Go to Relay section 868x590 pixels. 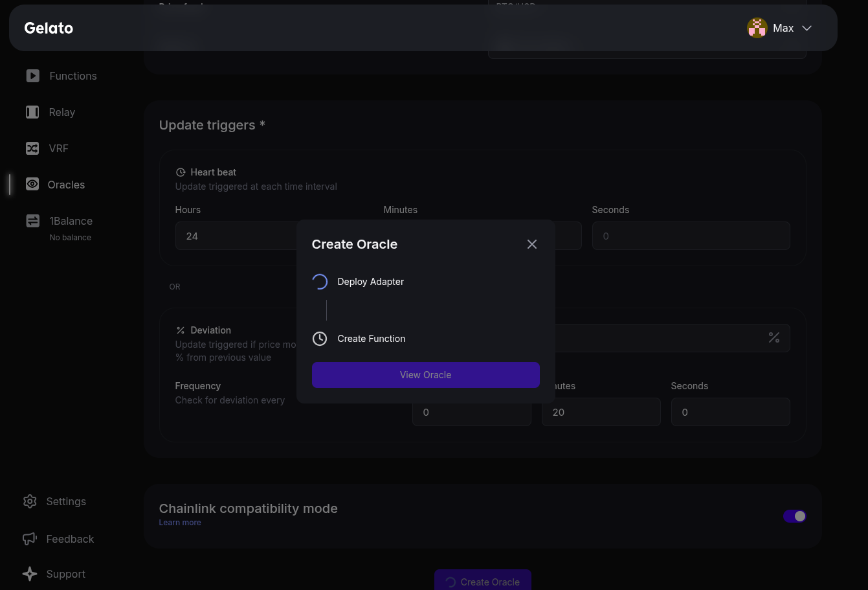(62, 112)
